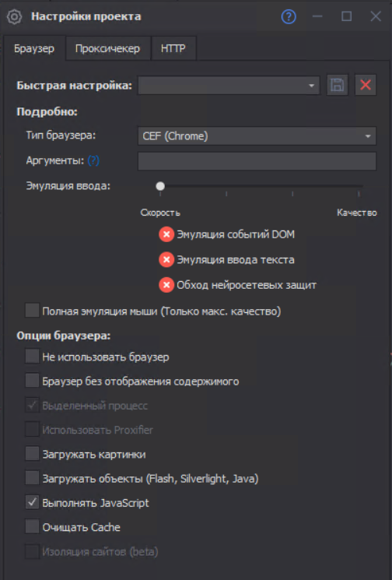Screen dimensions: 392x580
Task: Check Не использовать браузер option
Action: [x=32, y=357]
